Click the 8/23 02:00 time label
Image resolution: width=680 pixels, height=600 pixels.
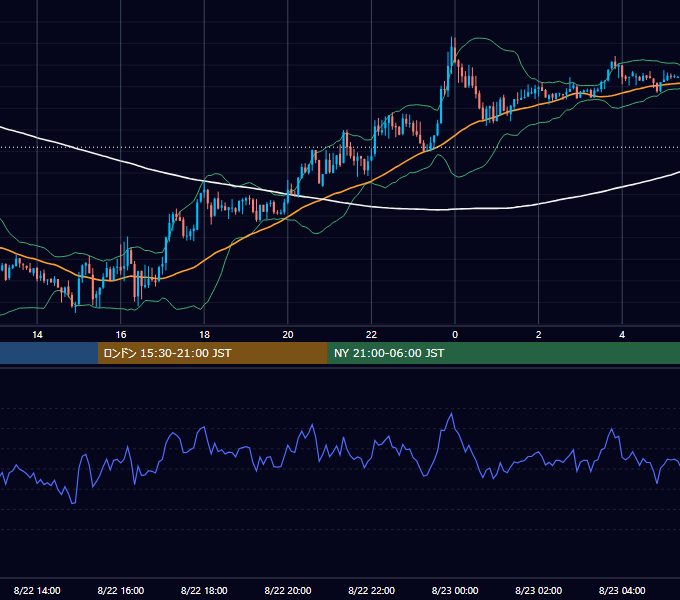tap(539, 590)
